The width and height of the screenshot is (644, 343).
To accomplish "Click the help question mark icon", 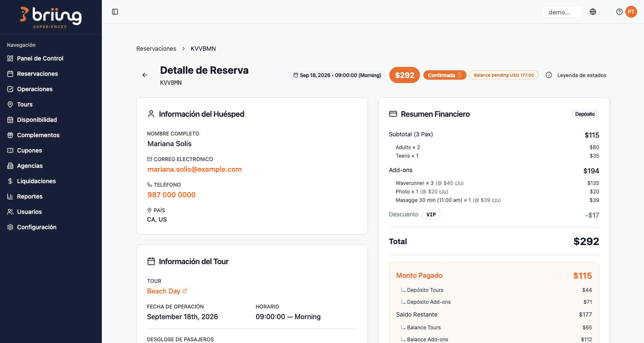I will click(620, 12).
